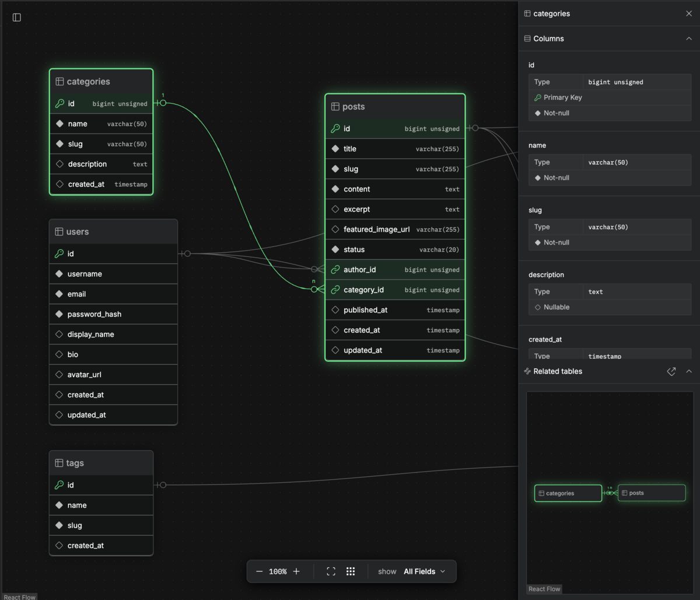Click the created_at column heading in panel
Viewport: 700px width, 600px height.
tap(545, 339)
